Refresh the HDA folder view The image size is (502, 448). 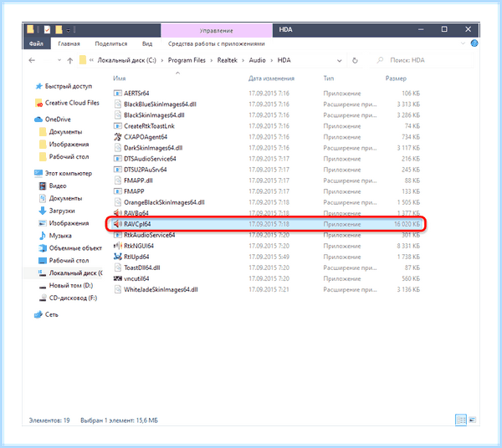355,60
